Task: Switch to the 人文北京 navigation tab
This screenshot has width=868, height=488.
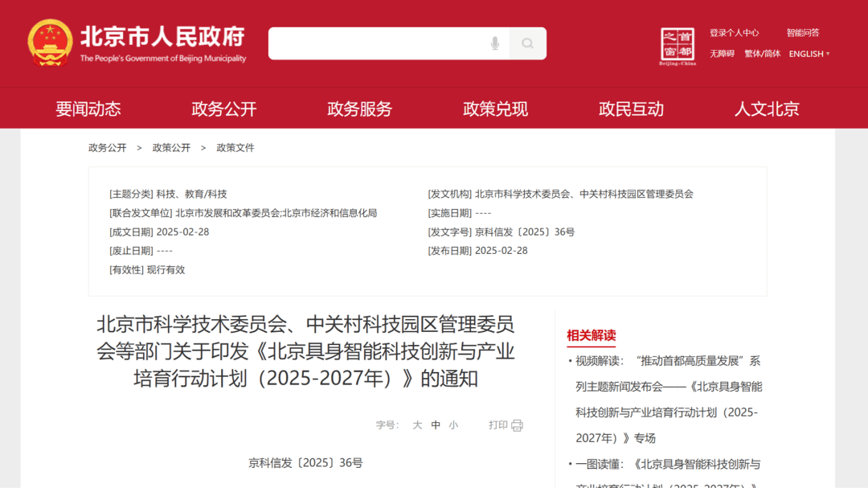Action: pyautogui.click(x=767, y=109)
